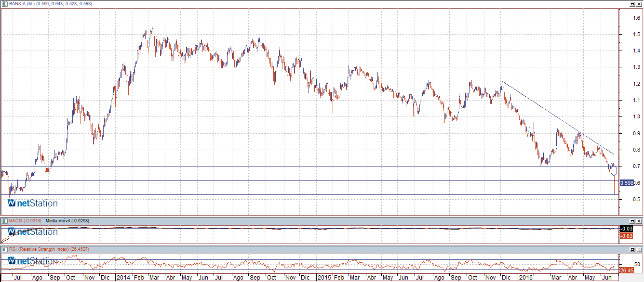Click the RSI panel icon

tap(4, 249)
